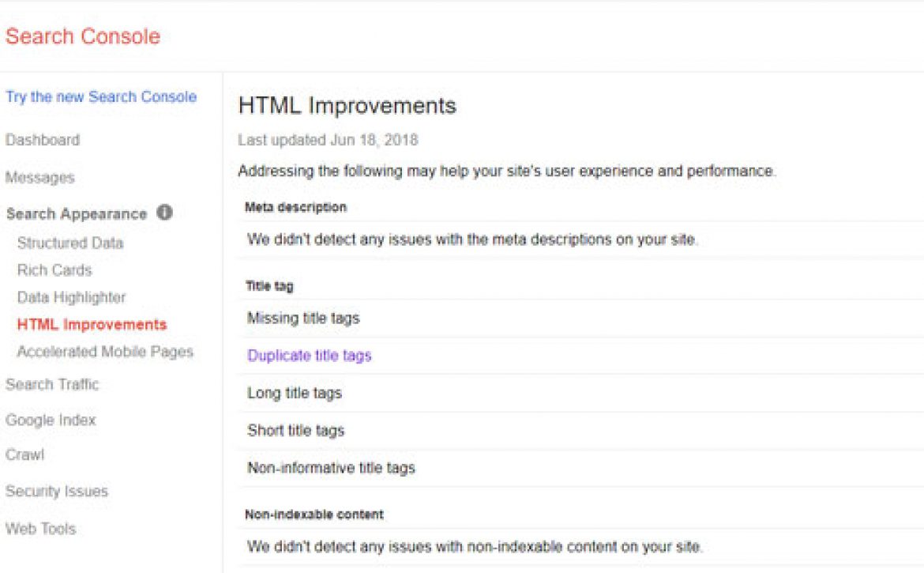The width and height of the screenshot is (924, 573).
Task: Open the Dashboard section
Action: tap(43, 141)
